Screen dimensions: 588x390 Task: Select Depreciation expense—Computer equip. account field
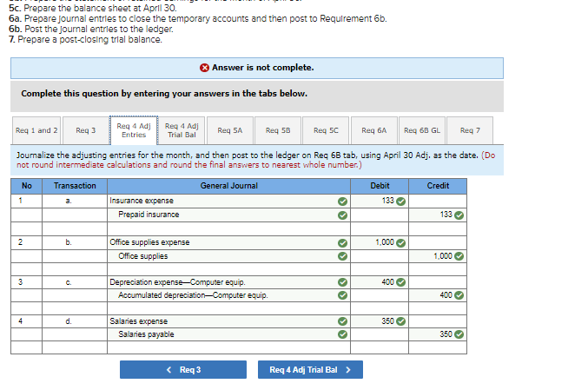click(x=228, y=282)
